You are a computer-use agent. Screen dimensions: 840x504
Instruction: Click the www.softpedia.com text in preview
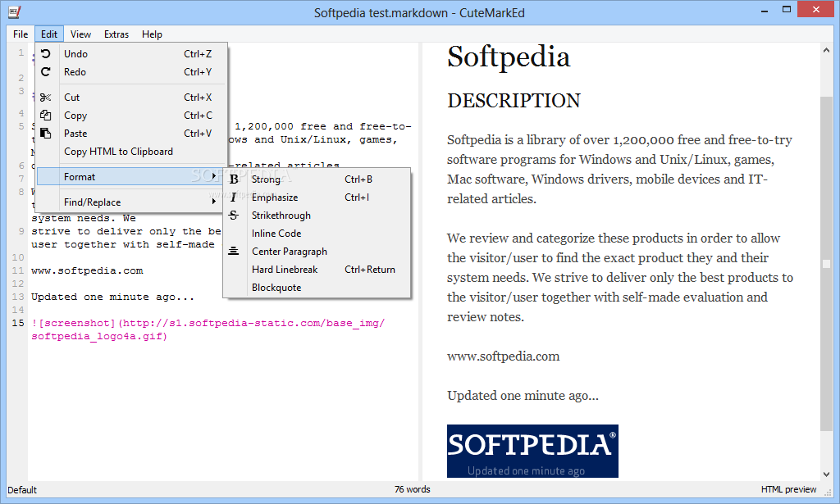(503, 356)
